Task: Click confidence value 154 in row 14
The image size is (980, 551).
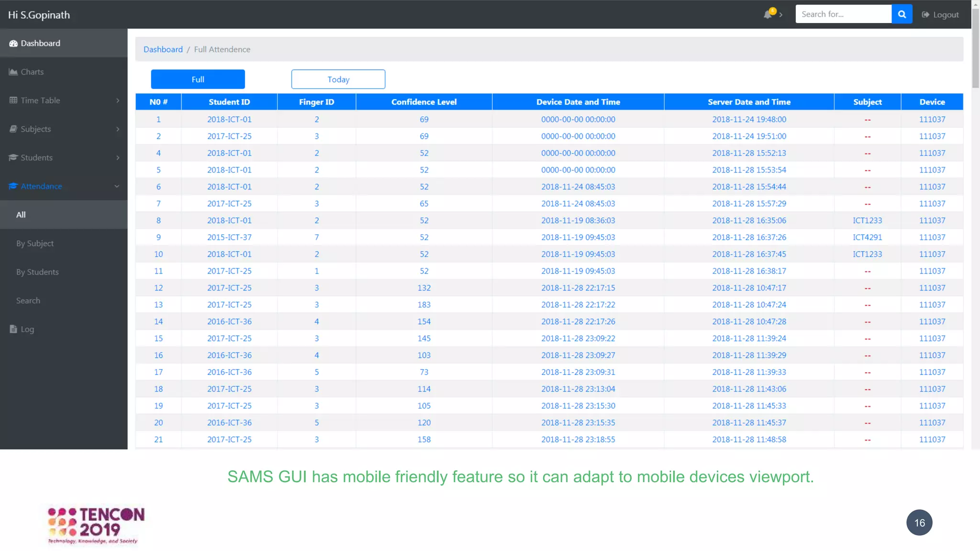Action: point(424,321)
